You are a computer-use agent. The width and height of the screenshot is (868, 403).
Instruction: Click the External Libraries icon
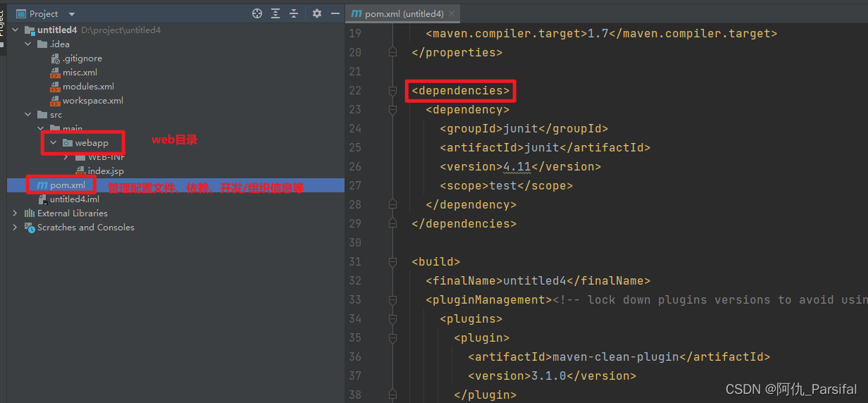[x=30, y=213]
